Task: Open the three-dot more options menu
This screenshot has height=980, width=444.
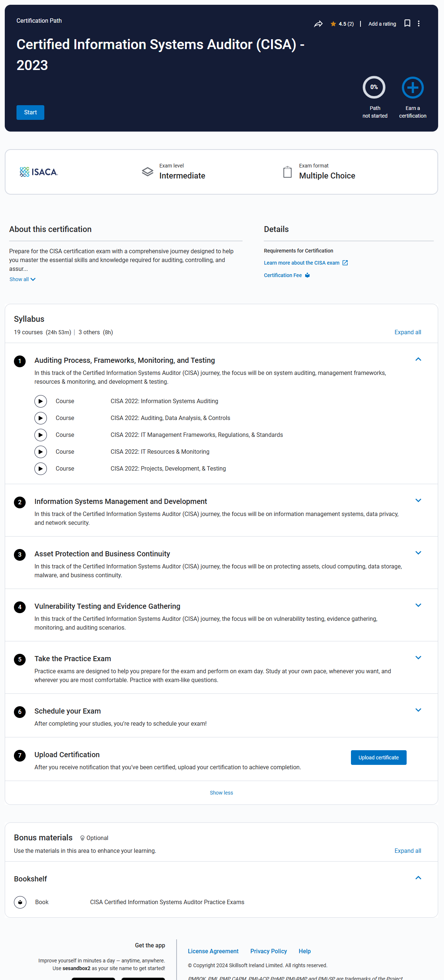Action: 418,23
